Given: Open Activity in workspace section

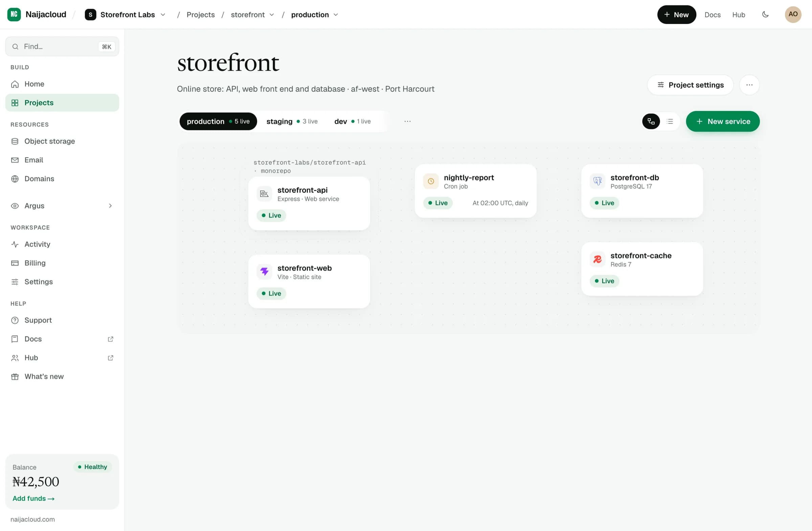Looking at the screenshot, I should tap(62, 244).
